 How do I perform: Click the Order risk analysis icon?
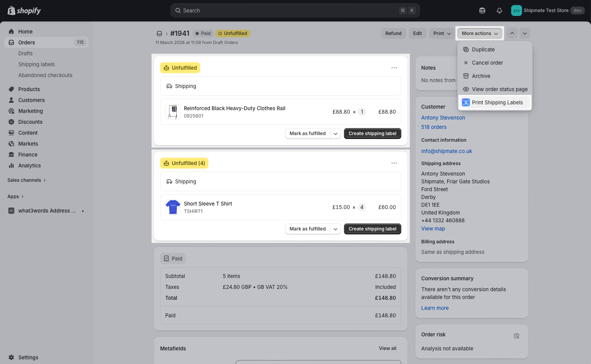tap(517, 336)
